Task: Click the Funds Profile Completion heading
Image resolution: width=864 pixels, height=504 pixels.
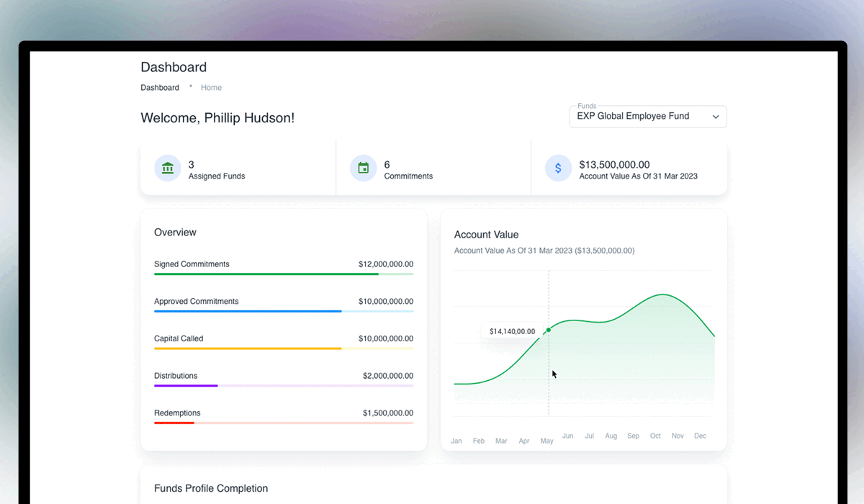Action: coord(211,488)
